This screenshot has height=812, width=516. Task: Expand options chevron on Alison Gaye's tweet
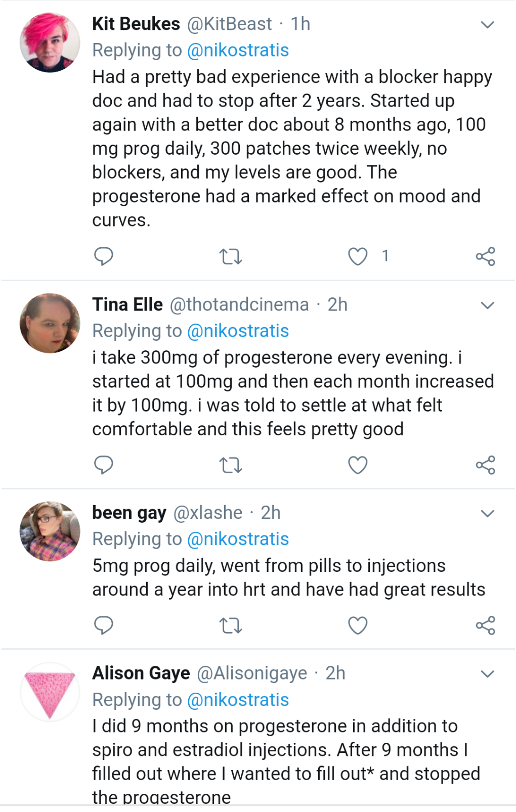(x=487, y=674)
